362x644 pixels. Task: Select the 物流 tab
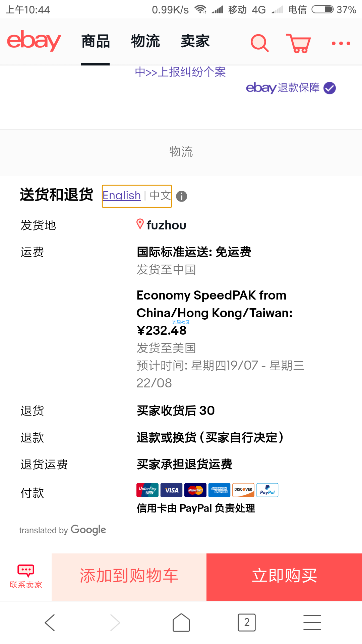tap(145, 41)
